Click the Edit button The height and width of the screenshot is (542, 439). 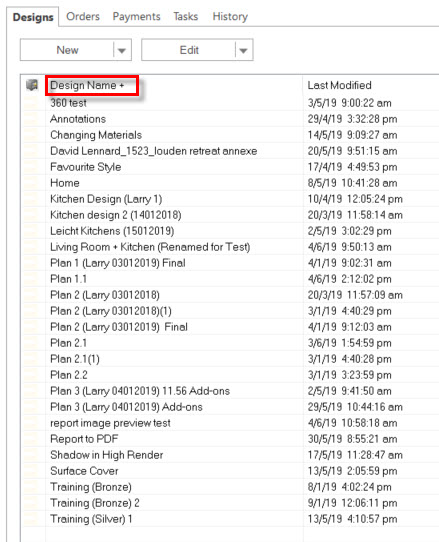[189, 50]
